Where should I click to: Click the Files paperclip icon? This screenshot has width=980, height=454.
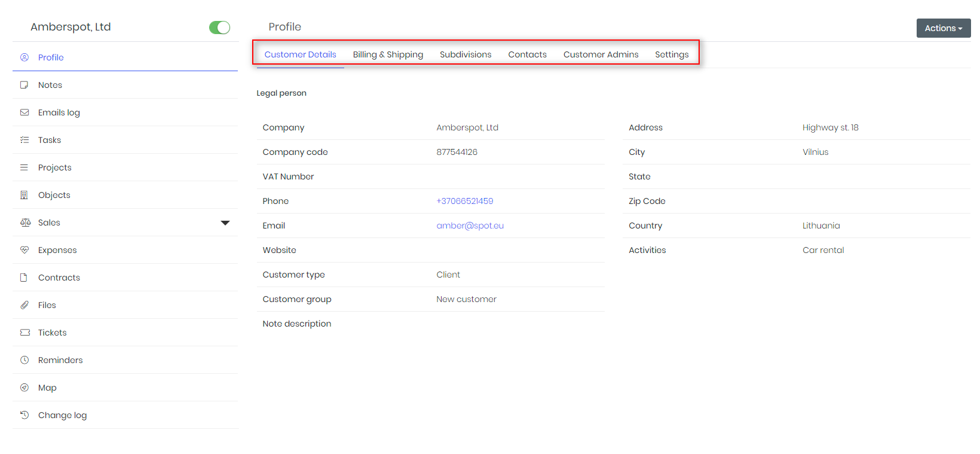point(24,305)
